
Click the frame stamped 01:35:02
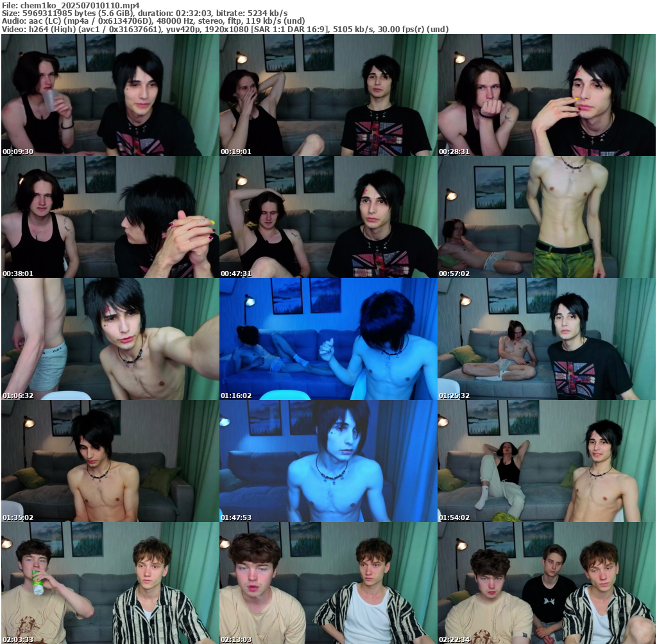[x=110, y=461]
